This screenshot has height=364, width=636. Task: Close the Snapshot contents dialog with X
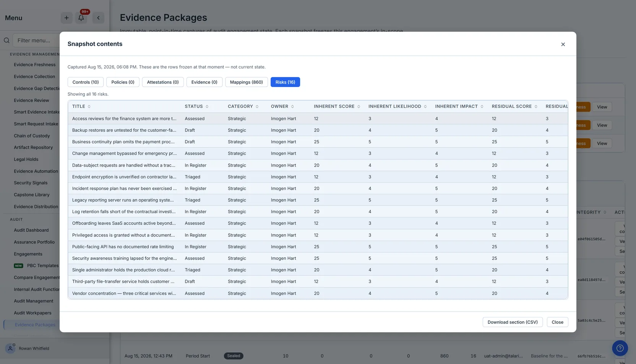pos(563,44)
